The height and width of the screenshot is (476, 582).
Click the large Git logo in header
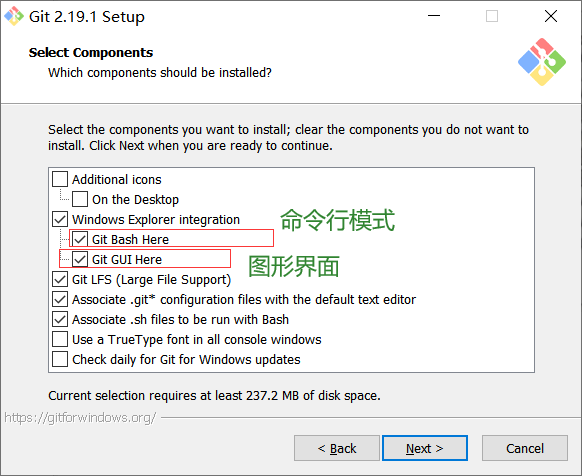542,62
